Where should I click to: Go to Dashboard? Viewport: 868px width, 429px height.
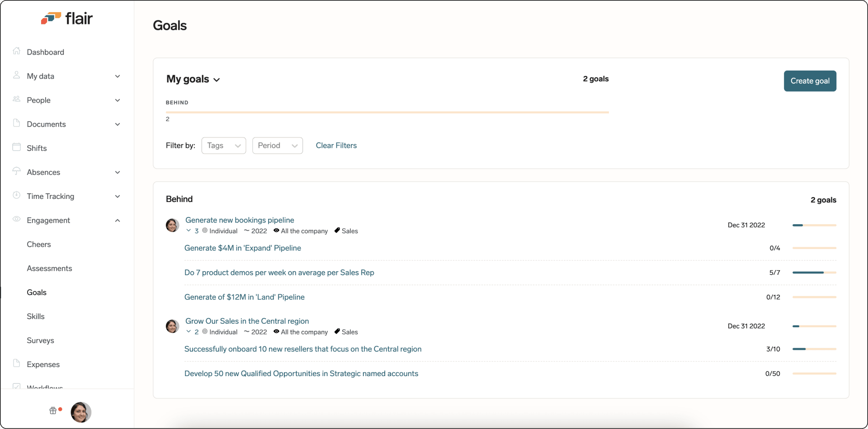tap(45, 52)
